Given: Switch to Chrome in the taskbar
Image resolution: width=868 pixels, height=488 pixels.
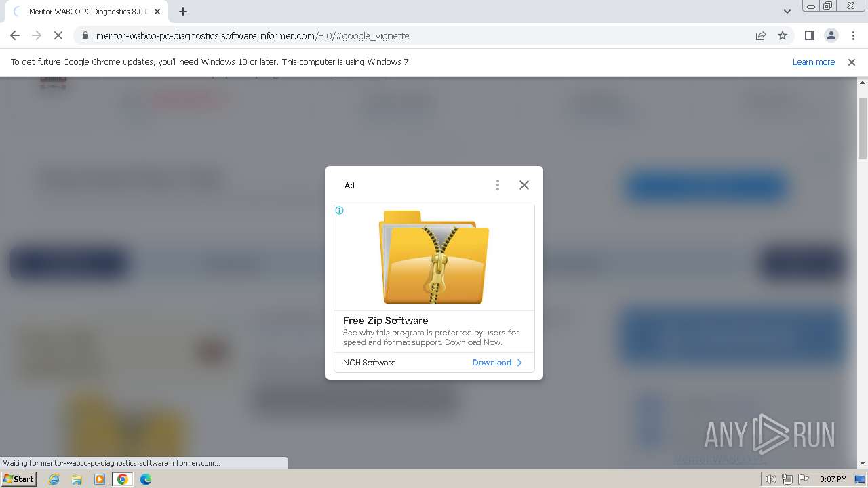Looking at the screenshot, I should tap(123, 479).
